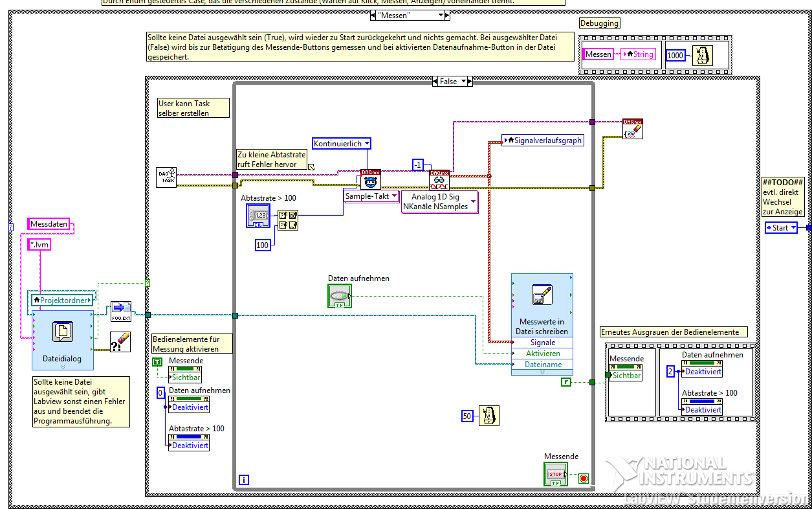Click the Clear Errors VI icon
The height and width of the screenshot is (509, 812).
click(x=121, y=342)
